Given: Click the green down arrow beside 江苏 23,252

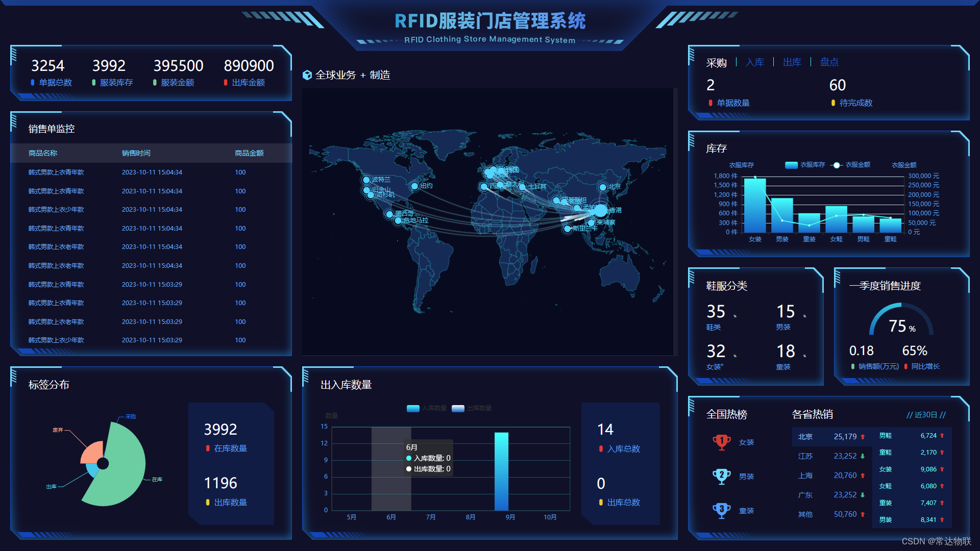Looking at the screenshot, I should (863, 456).
